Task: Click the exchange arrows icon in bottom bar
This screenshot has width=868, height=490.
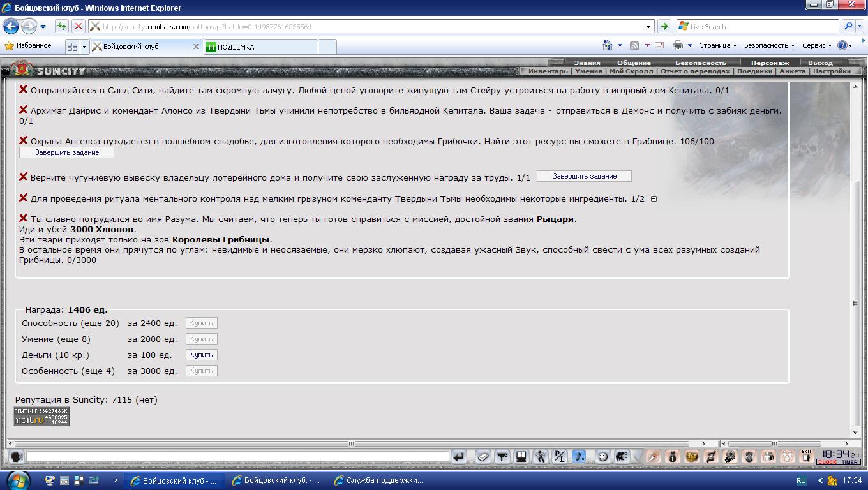Action: pyautogui.click(x=711, y=456)
